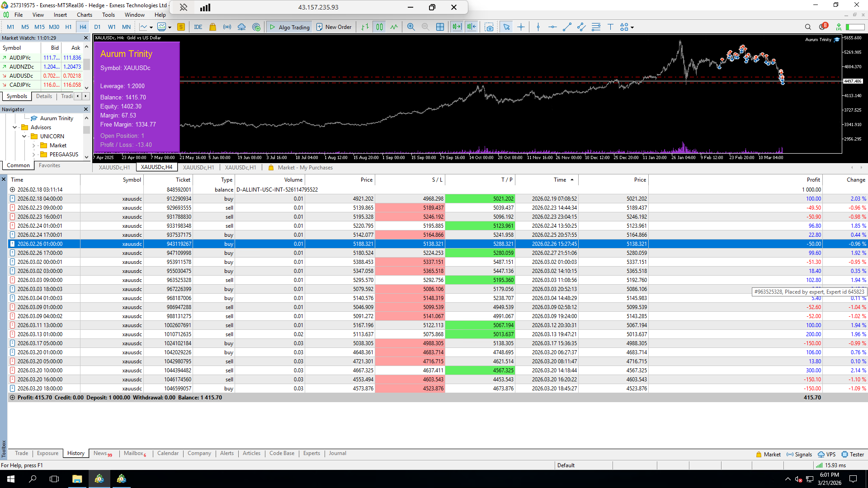Take a chart screenshot with camera icon
Image resolution: width=868 pixels, height=488 pixels.
coord(489,27)
